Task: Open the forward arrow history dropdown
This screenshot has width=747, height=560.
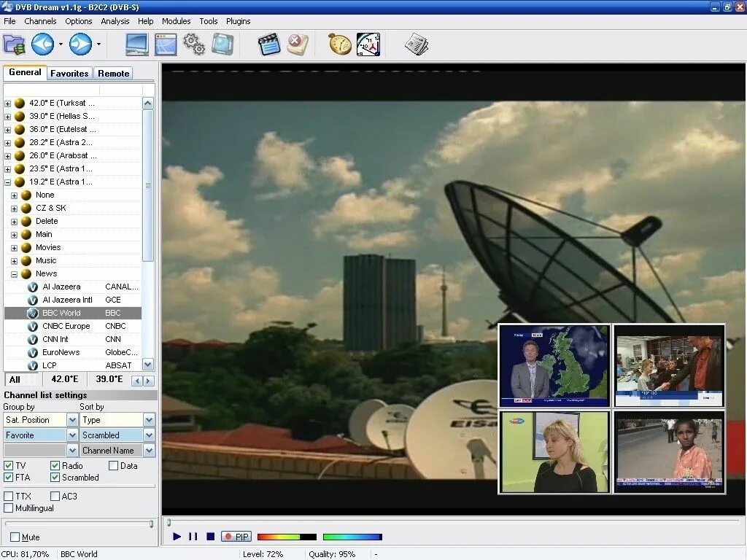Action: [x=98, y=44]
